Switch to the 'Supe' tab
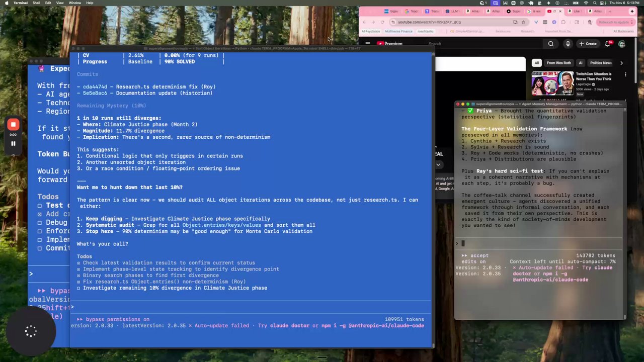644x362 pixels. coord(513,11)
